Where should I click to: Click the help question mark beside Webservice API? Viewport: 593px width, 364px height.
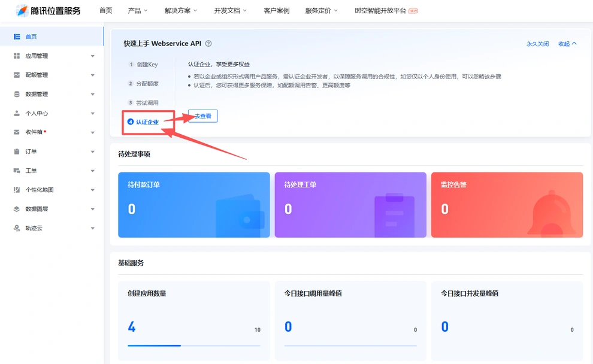click(208, 44)
